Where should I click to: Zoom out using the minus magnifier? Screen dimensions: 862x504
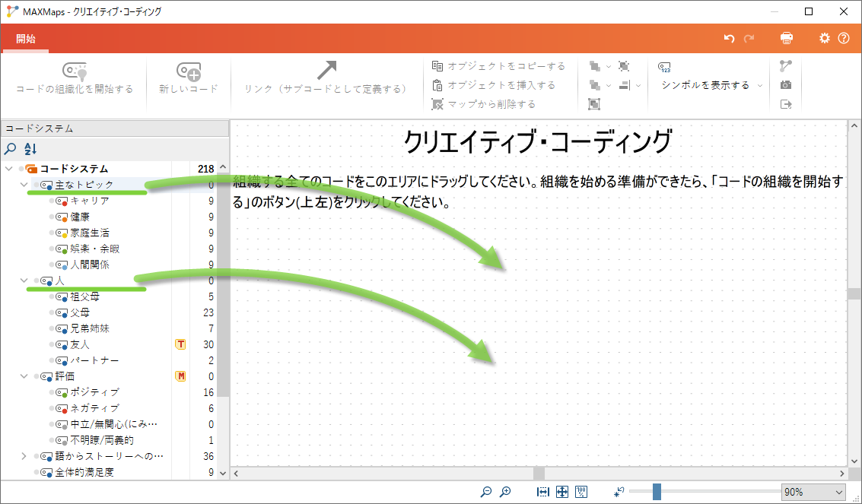(x=486, y=492)
